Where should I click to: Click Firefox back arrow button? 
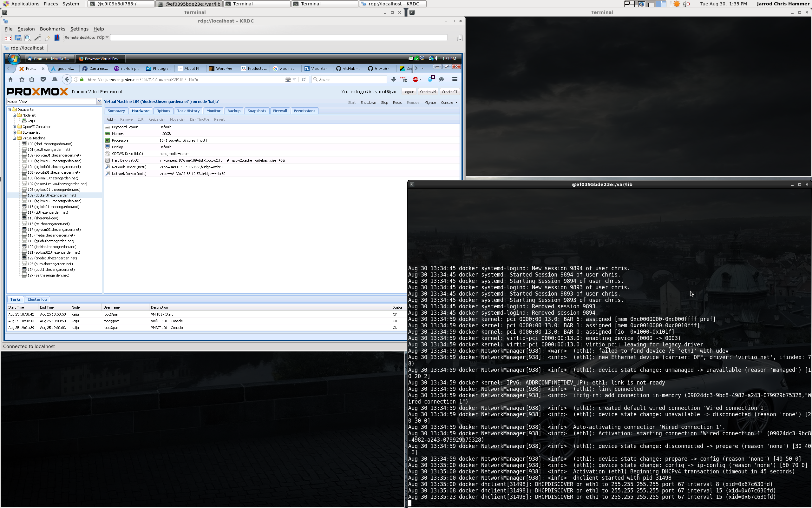tap(67, 80)
